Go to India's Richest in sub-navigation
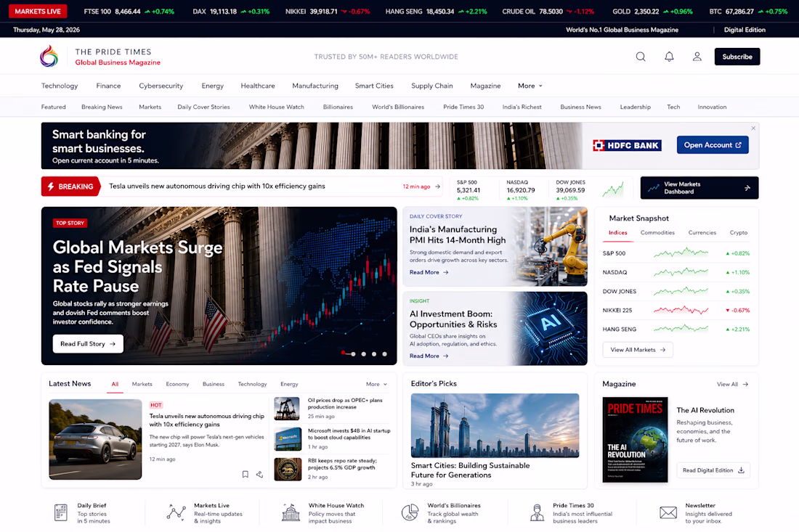 click(x=522, y=107)
